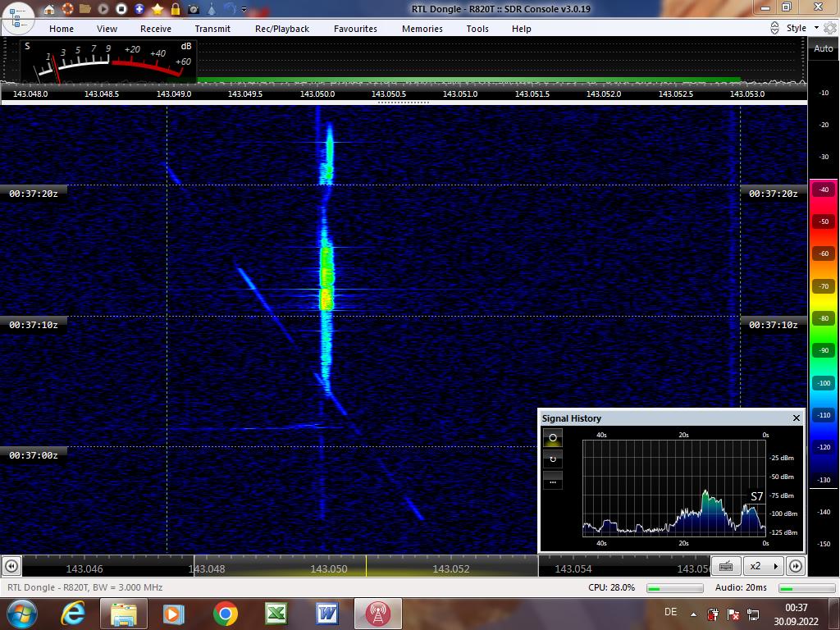
Task: Click the green filter bandwidth bar
Action: [468, 80]
